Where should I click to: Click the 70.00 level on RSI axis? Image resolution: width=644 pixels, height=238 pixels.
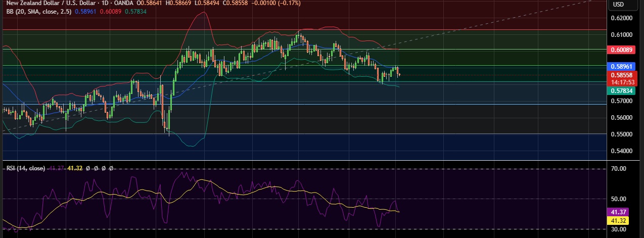pos(619,169)
